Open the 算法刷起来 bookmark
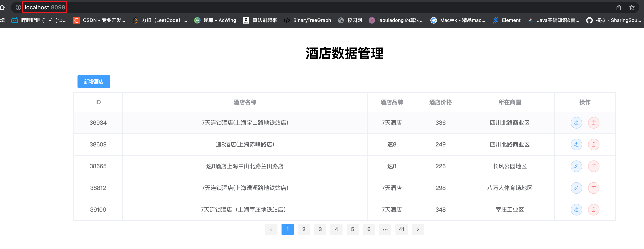The width and height of the screenshot is (644, 249). [x=260, y=20]
